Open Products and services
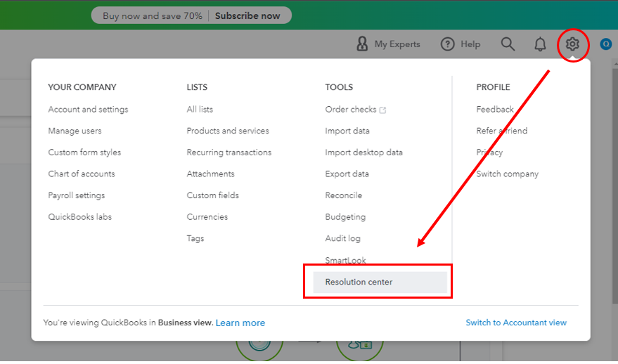Viewport: 618px width, 364px height. tap(228, 131)
